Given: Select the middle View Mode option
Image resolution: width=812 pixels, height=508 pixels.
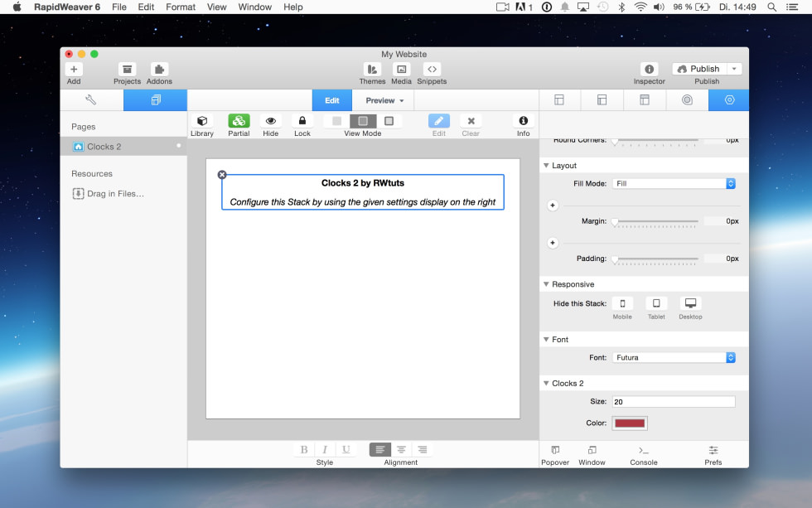Looking at the screenshot, I should click(363, 121).
